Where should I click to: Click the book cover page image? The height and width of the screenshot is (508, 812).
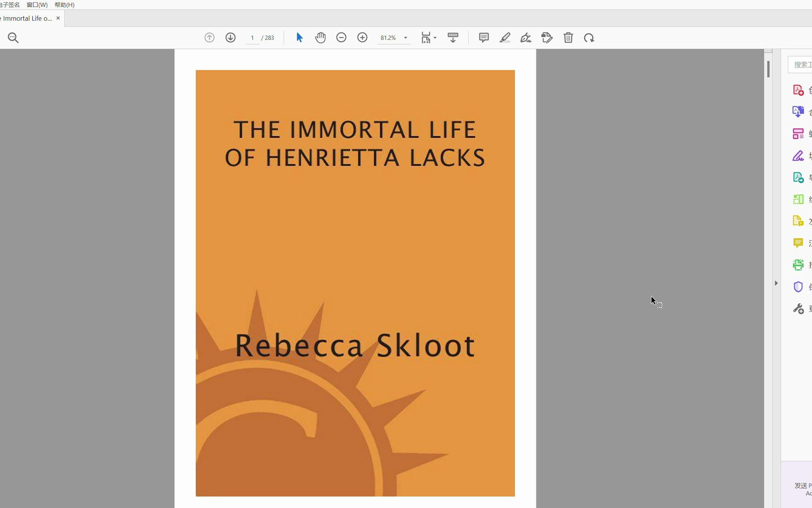coord(355,283)
